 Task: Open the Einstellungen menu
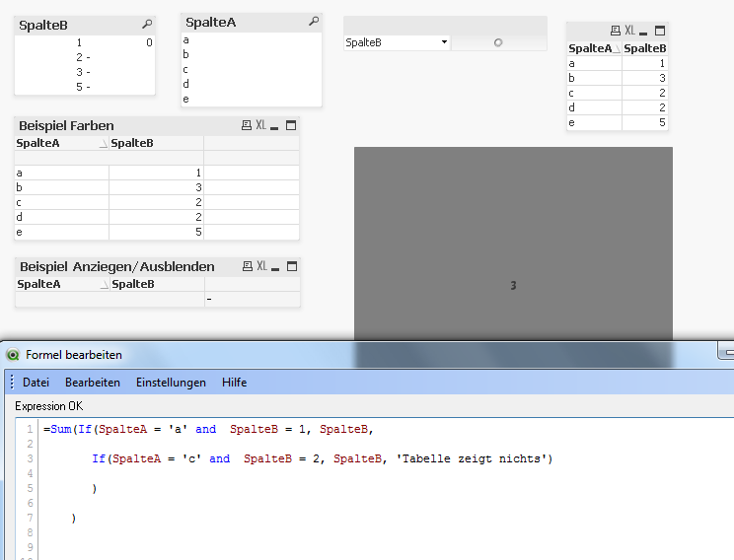pyautogui.click(x=171, y=383)
